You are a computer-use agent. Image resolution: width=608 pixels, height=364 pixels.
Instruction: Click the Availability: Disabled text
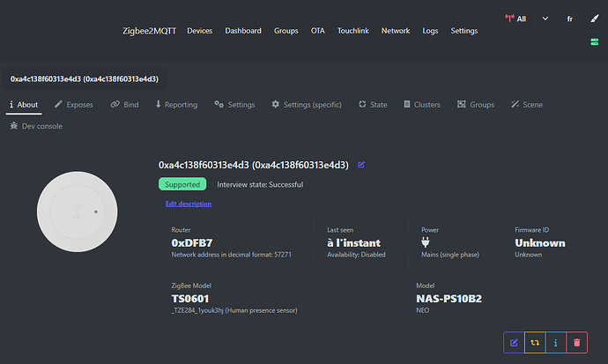(x=356, y=255)
